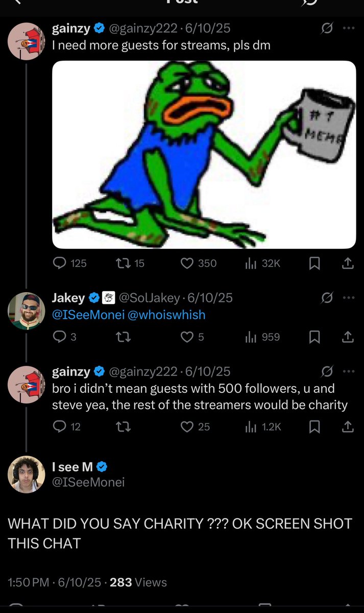Open the @whoiswhish mention link
This screenshot has width=364, height=613.
(166, 315)
